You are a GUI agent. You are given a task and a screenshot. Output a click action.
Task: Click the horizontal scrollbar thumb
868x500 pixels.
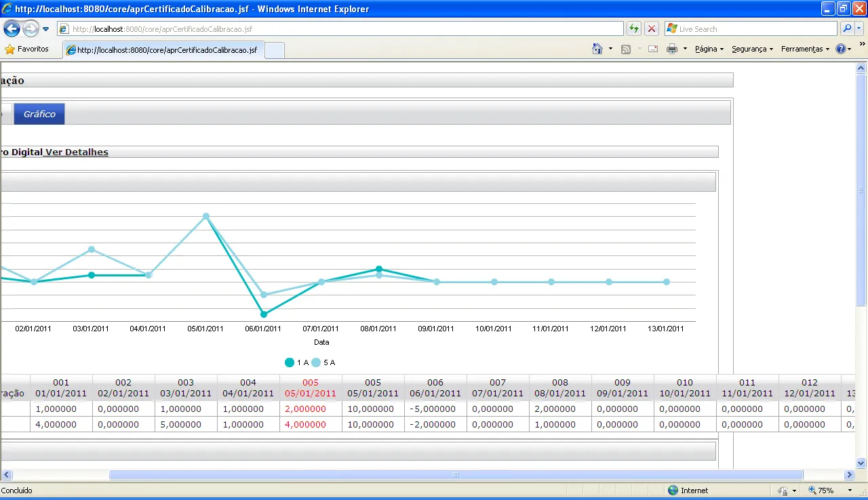(456, 475)
